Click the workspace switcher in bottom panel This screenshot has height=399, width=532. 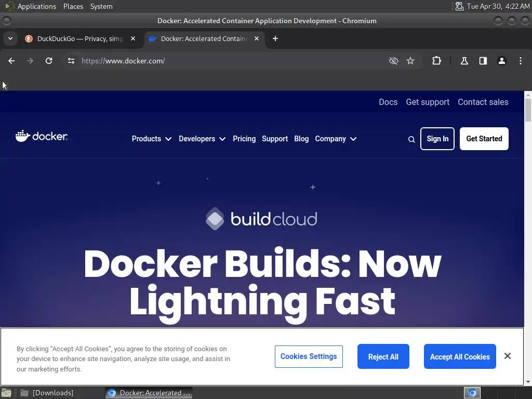[472, 393]
